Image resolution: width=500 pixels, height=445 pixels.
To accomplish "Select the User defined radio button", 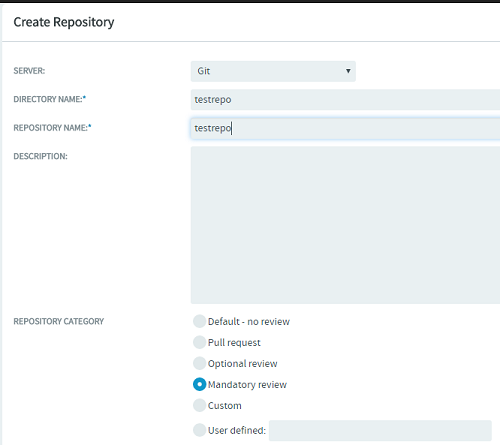I will pos(199,430).
